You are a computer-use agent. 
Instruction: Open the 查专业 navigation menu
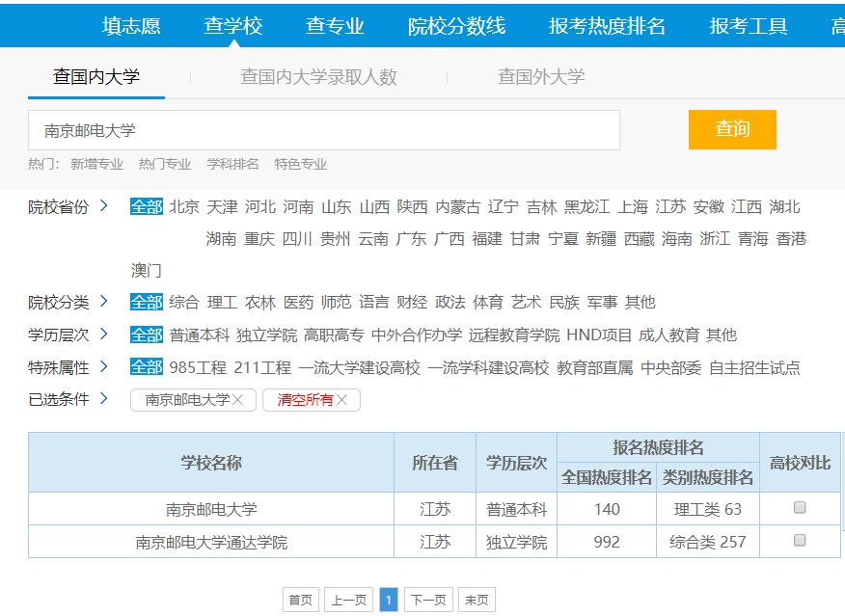(x=335, y=26)
